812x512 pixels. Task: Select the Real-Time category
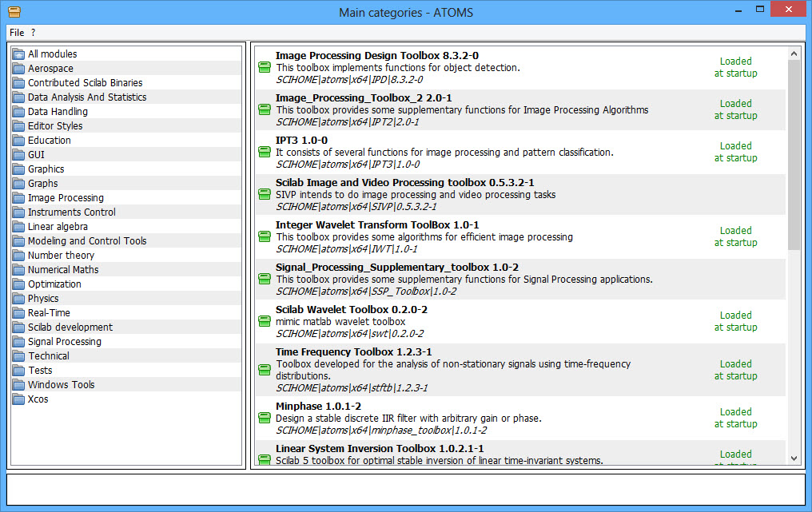(x=126, y=313)
